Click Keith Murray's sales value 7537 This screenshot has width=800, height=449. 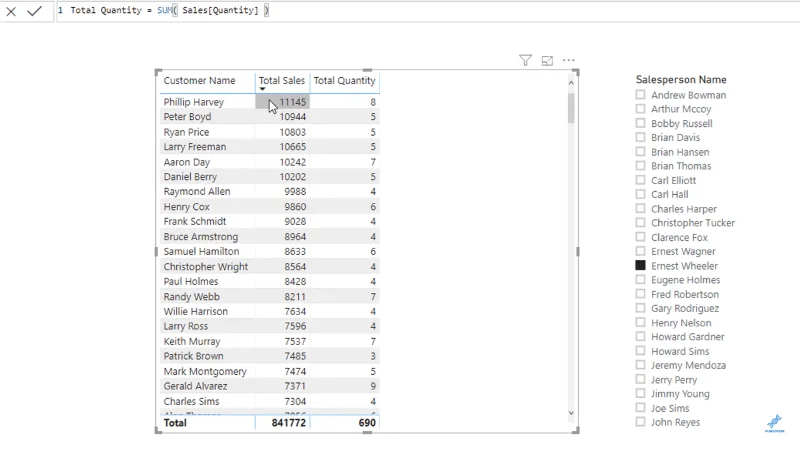tap(295, 341)
